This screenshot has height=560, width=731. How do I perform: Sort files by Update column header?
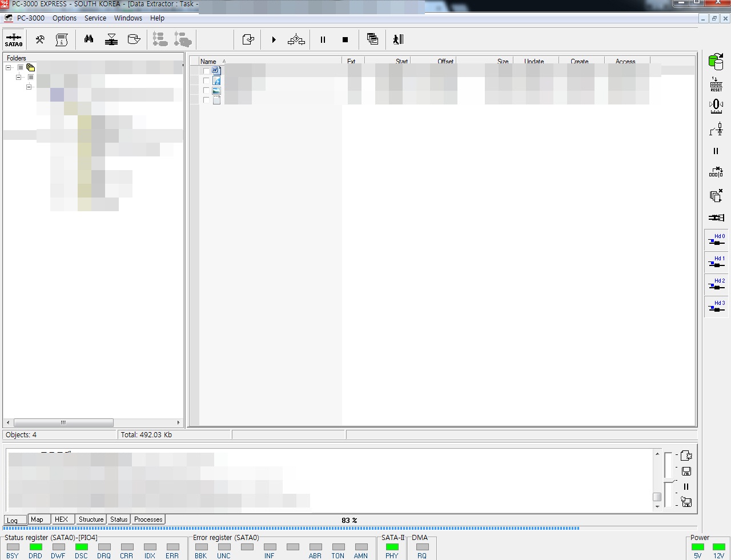536,61
